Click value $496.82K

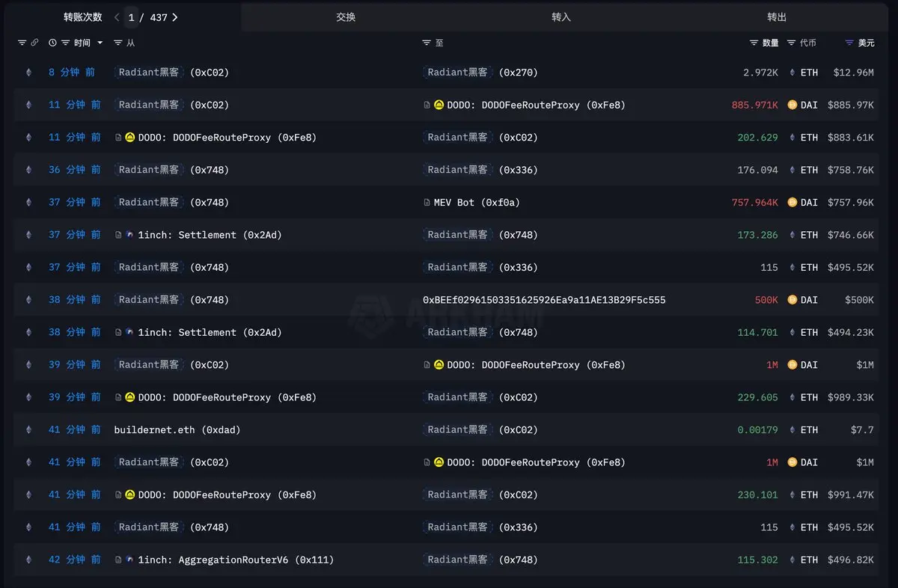click(851, 560)
